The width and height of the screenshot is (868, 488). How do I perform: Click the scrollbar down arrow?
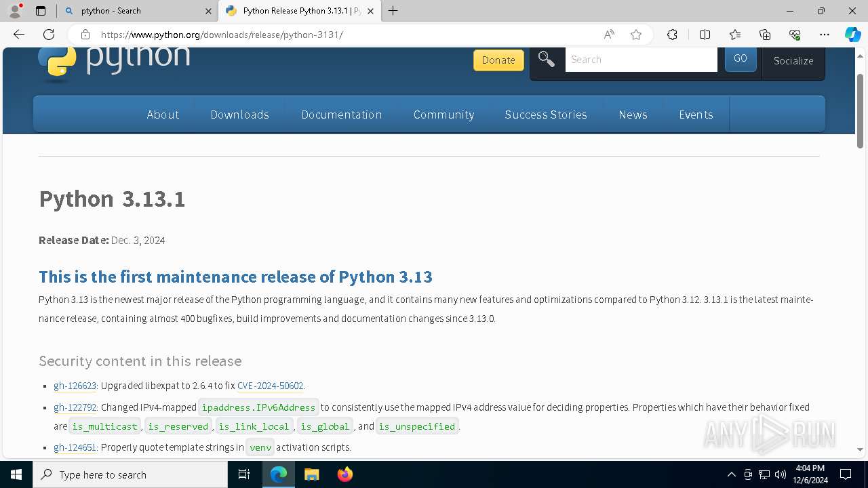(x=860, y=449)
